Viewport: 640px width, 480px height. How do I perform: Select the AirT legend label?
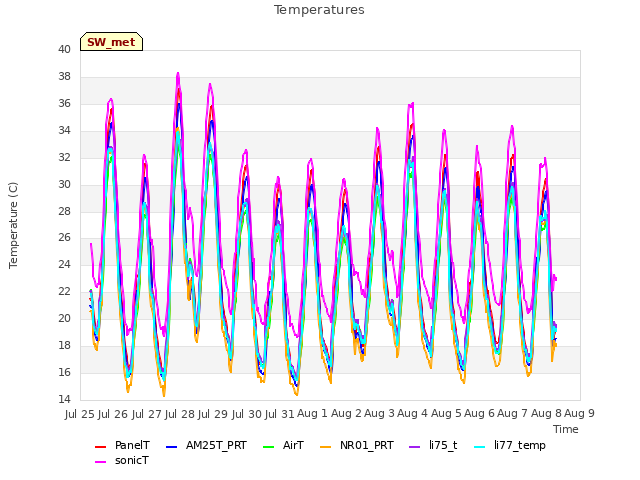(293, 445)
